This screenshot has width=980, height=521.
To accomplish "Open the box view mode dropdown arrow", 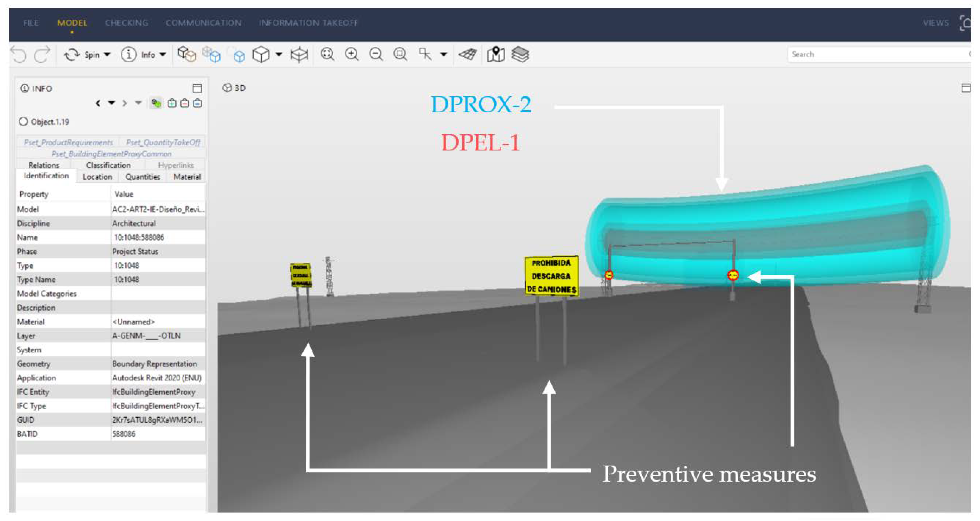I will tap(279, 54).
